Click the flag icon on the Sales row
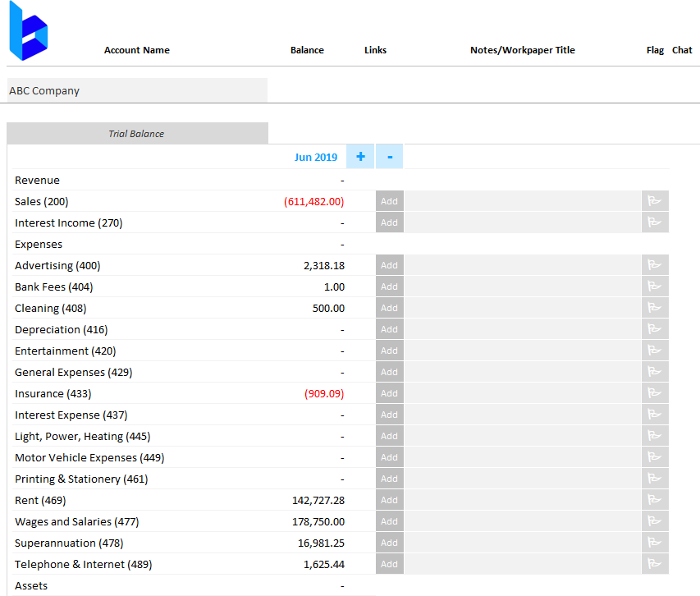Viewport: 700px width, 596px height. (654, 200)
